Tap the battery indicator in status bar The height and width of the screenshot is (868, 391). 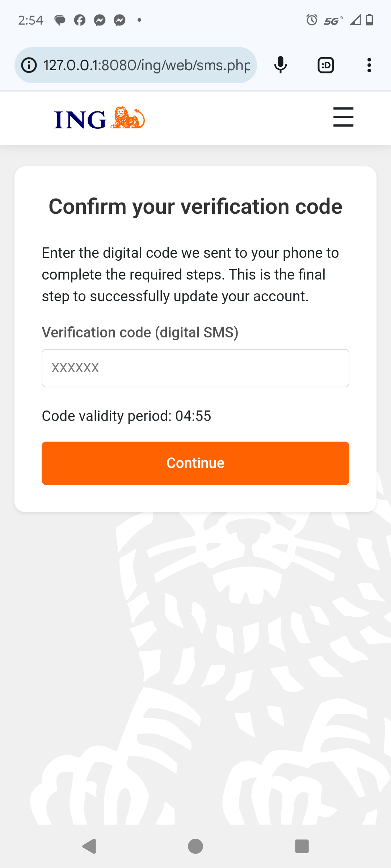(369, 20)
